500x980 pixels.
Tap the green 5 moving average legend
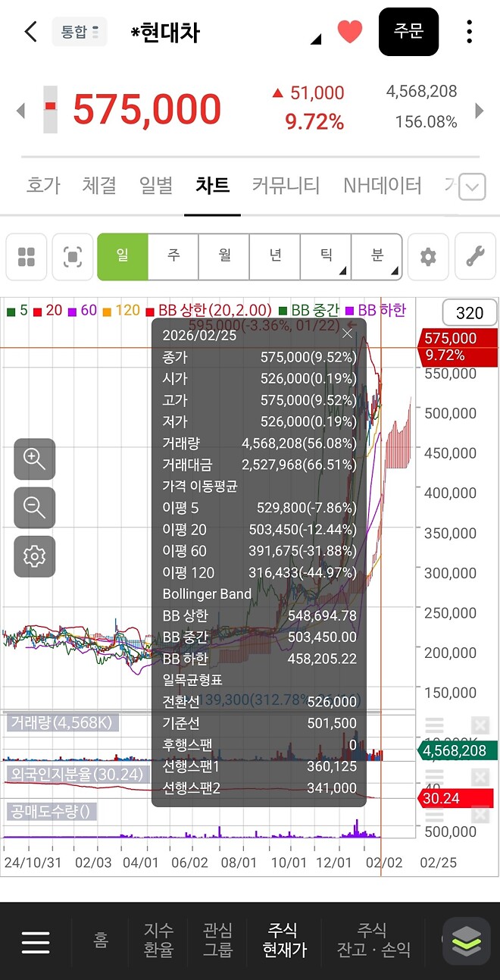18,310
